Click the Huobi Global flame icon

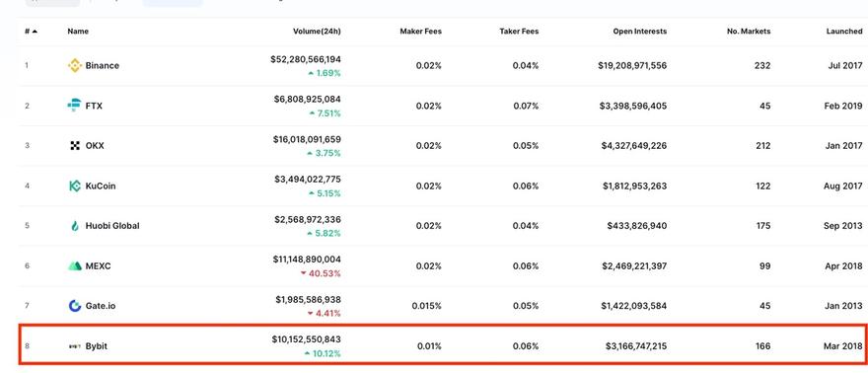click(75, 226)
